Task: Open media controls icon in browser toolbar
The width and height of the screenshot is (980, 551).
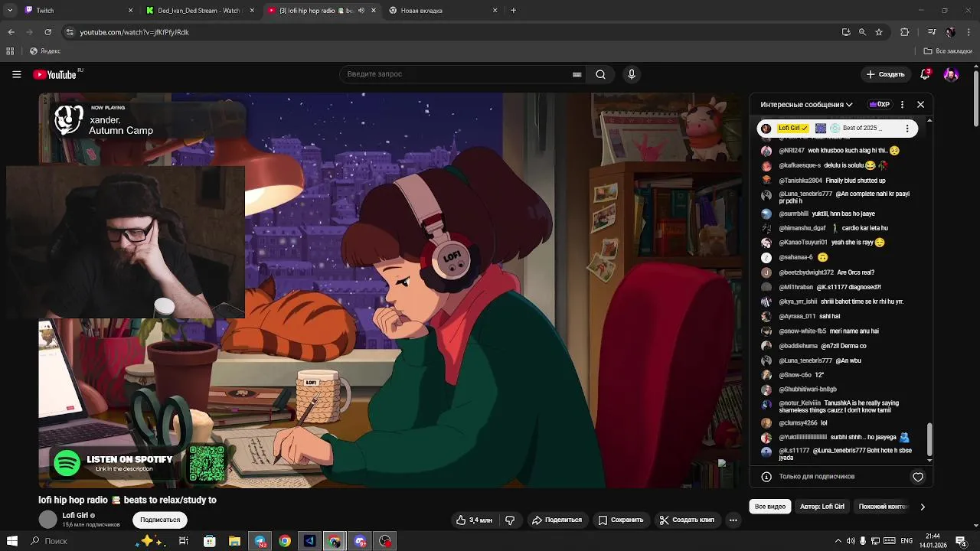Action: [932, 32]
